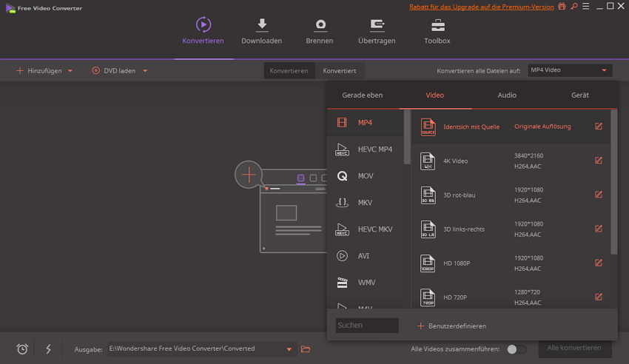Select AVI format
This screenshot has height=364, width=629.
point(366,256)
